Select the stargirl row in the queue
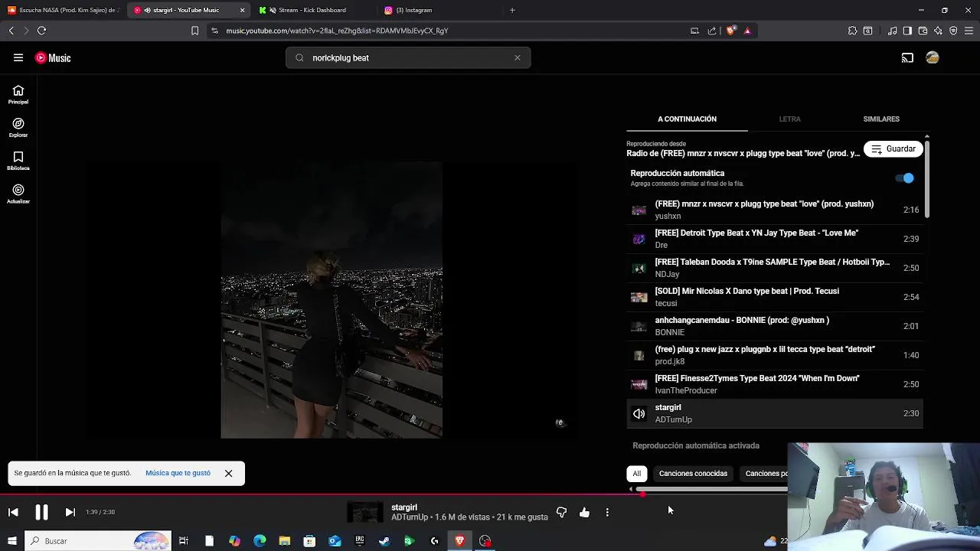 point(775,413)
